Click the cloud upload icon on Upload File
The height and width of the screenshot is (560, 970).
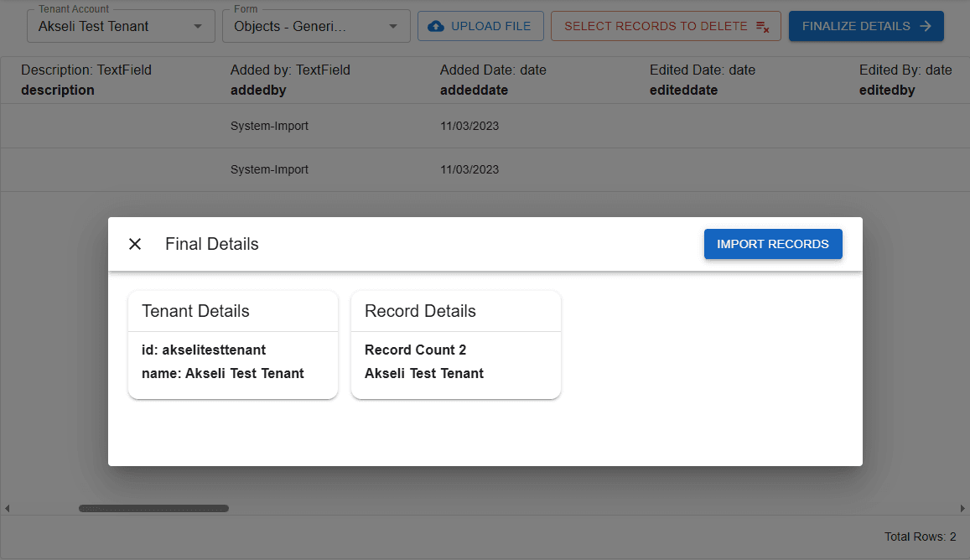(x=436, y=26)
